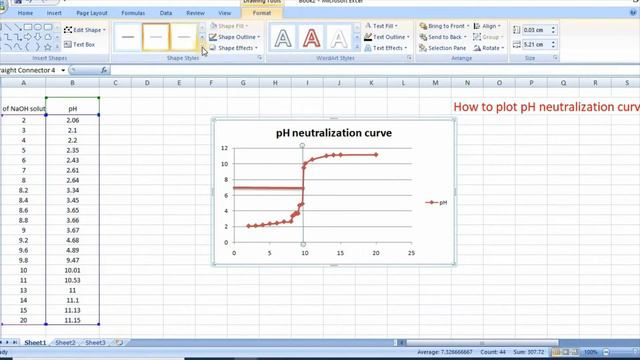The height and width of the screenshot is (360, 640).
Task: Open the Selection Pane
Action: click(x=442, y=48)
